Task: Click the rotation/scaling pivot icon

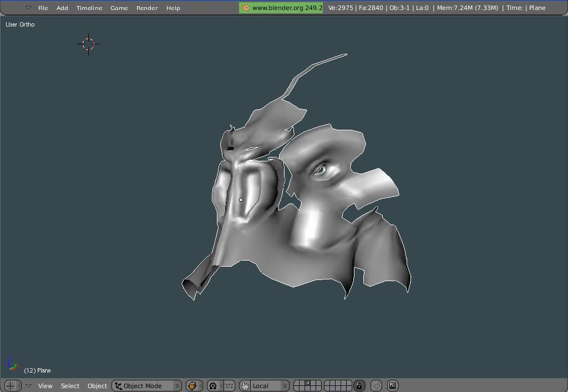Action: coord(213,386)
